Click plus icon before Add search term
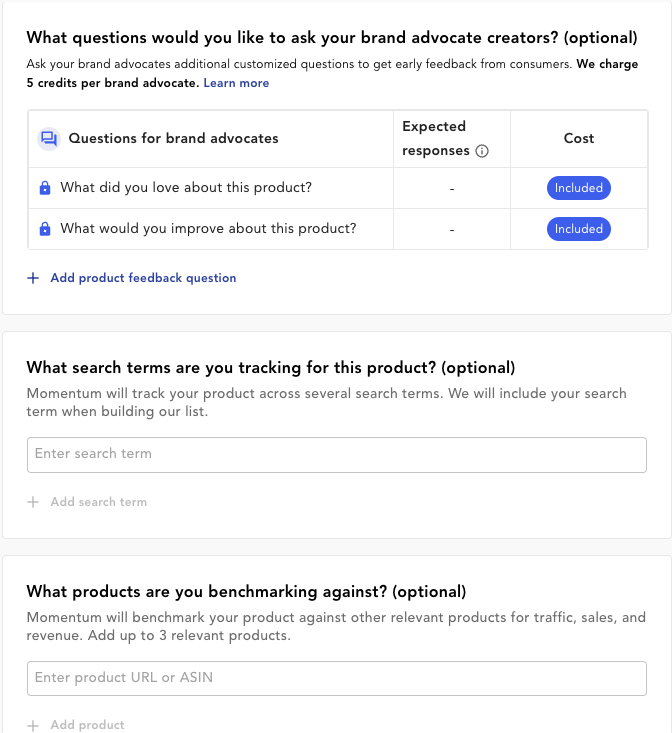 tap(33, 502)
